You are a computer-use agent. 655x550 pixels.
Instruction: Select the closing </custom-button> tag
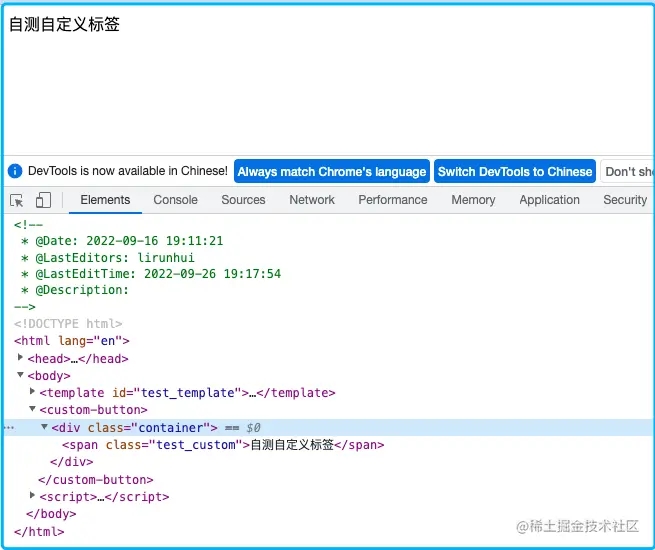pos(96,479)
